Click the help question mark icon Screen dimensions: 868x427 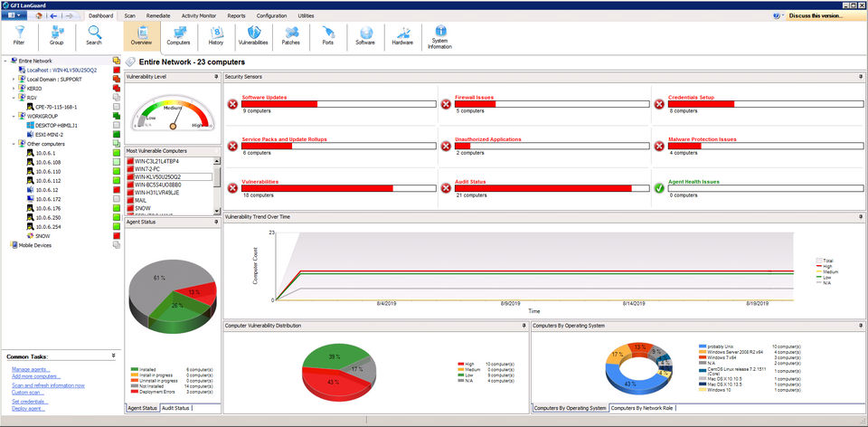(x=777, y=16)
